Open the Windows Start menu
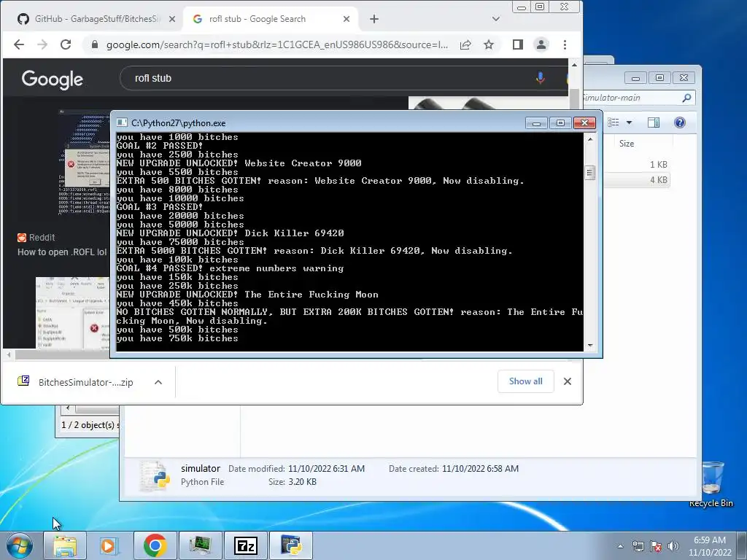The width and height of the screenshot is (747, 560). (x=19, y=545)
